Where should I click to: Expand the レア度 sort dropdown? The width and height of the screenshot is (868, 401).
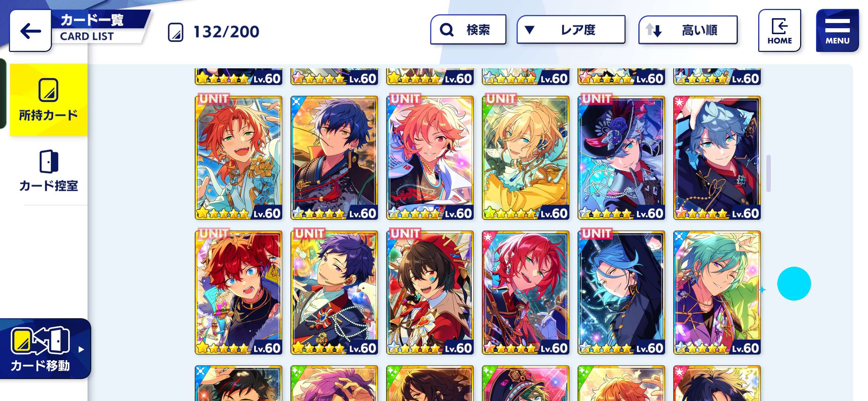click(571, 30)
